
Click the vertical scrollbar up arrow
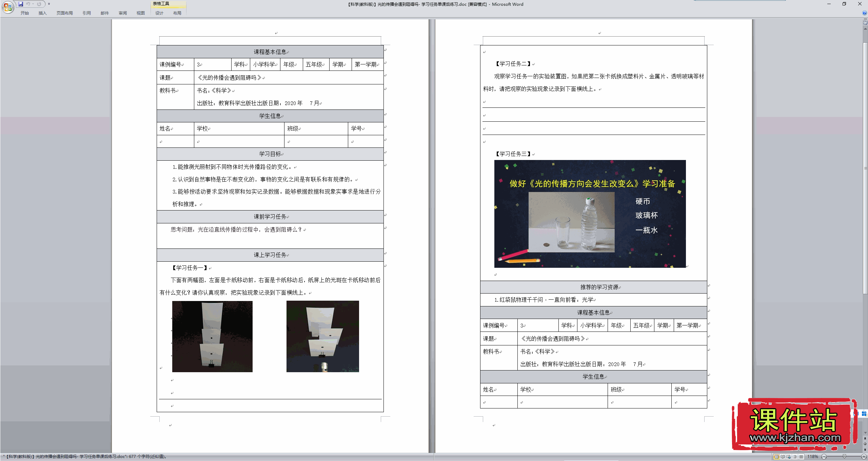tap(865, 29)
